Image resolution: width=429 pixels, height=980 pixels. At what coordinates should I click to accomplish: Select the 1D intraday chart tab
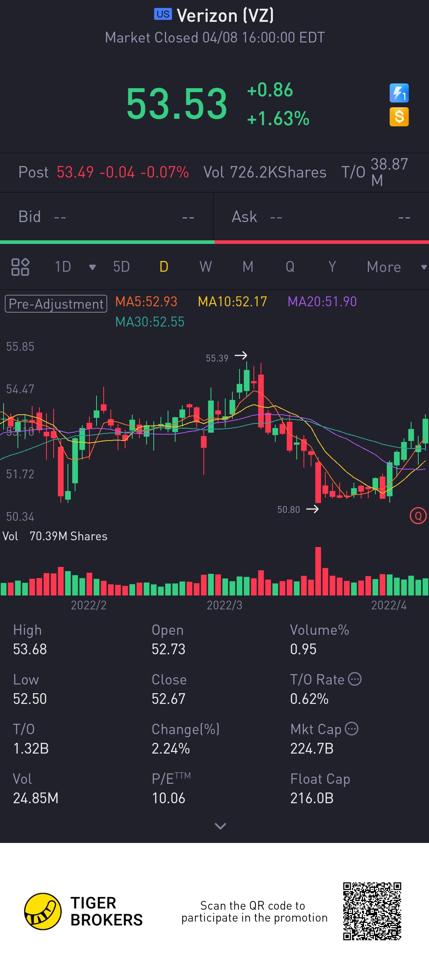[x=63, y=267]
